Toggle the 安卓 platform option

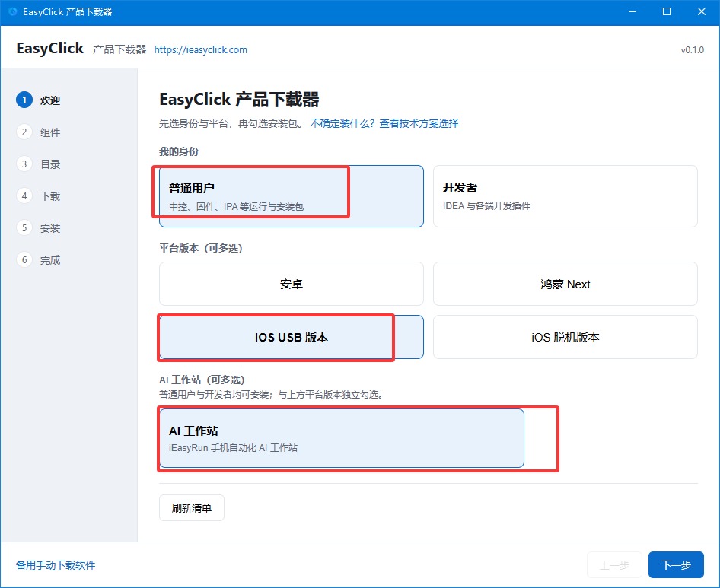pyautogui.click(x=292, y=284)
